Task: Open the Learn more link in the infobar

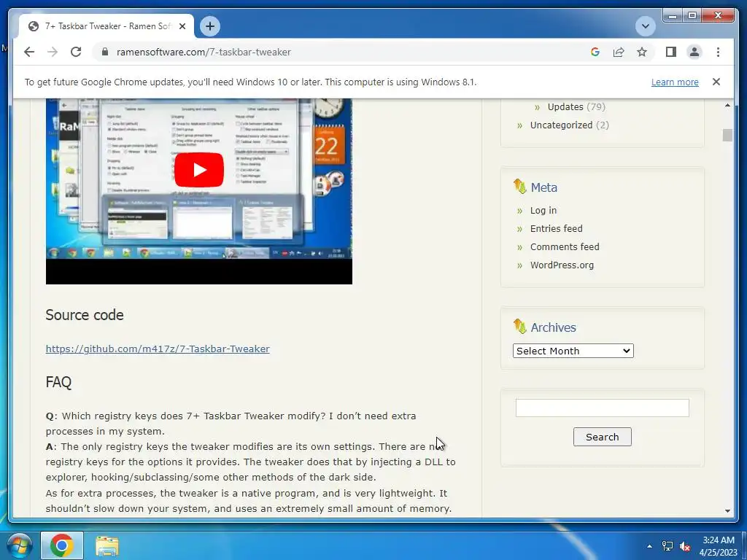Action: tap(675, 82)
